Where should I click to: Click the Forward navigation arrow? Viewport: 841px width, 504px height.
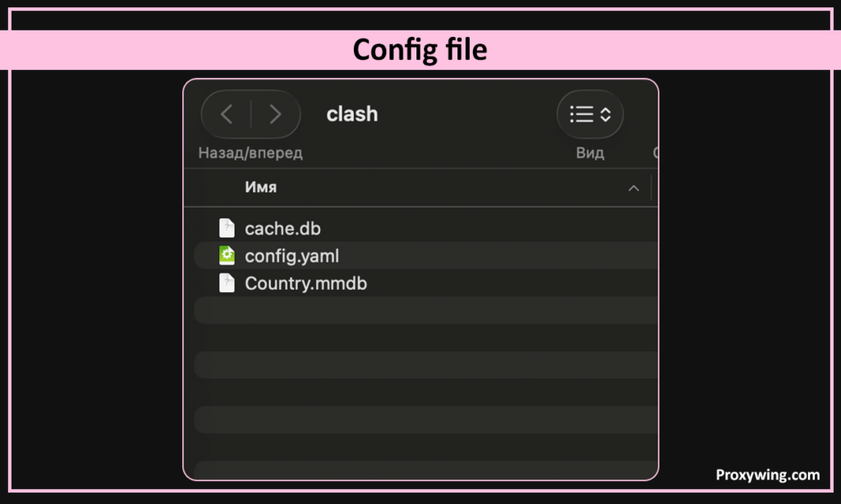[x=275, y=114]
